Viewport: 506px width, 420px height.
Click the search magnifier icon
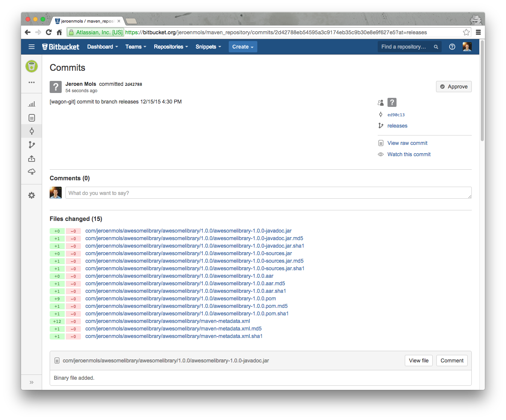436,47
